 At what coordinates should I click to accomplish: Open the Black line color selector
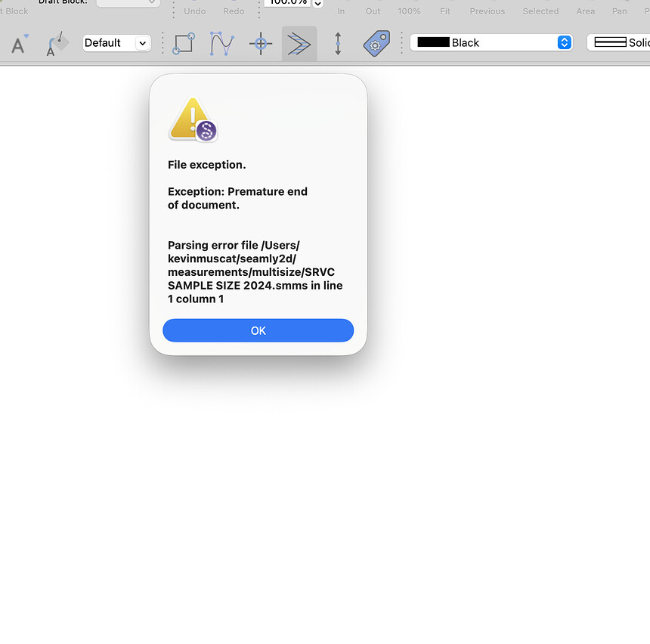[491, 42]
